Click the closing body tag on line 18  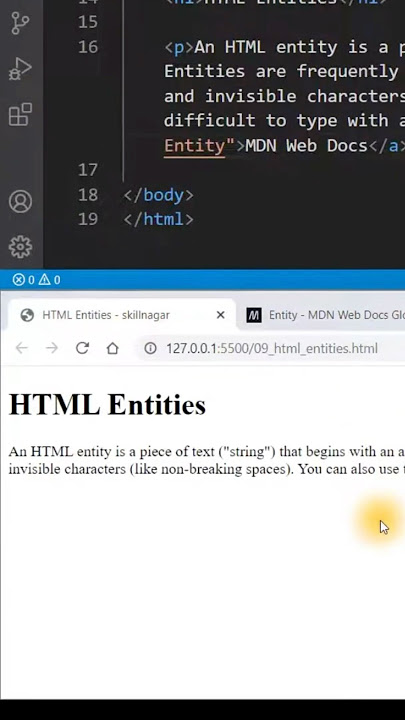point(158,195)
